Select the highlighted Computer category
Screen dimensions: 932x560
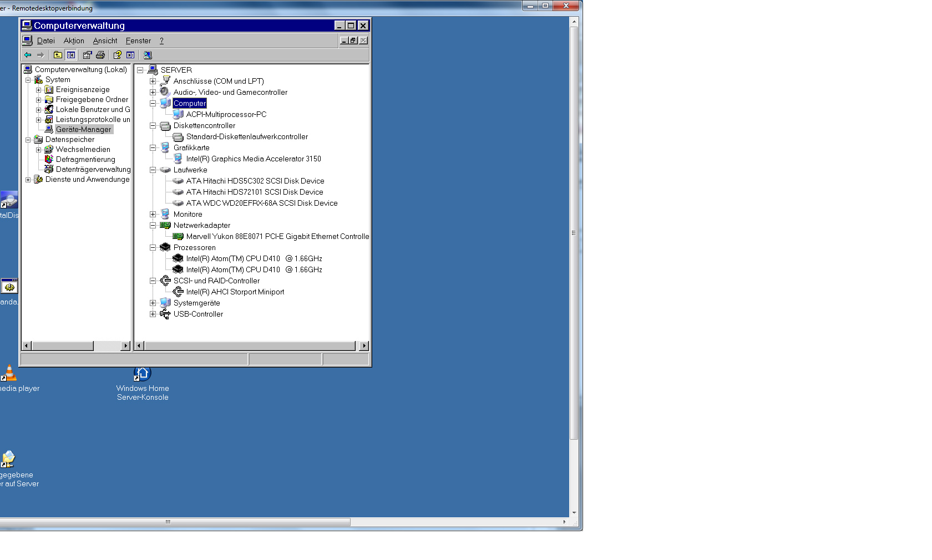point(190,103)
